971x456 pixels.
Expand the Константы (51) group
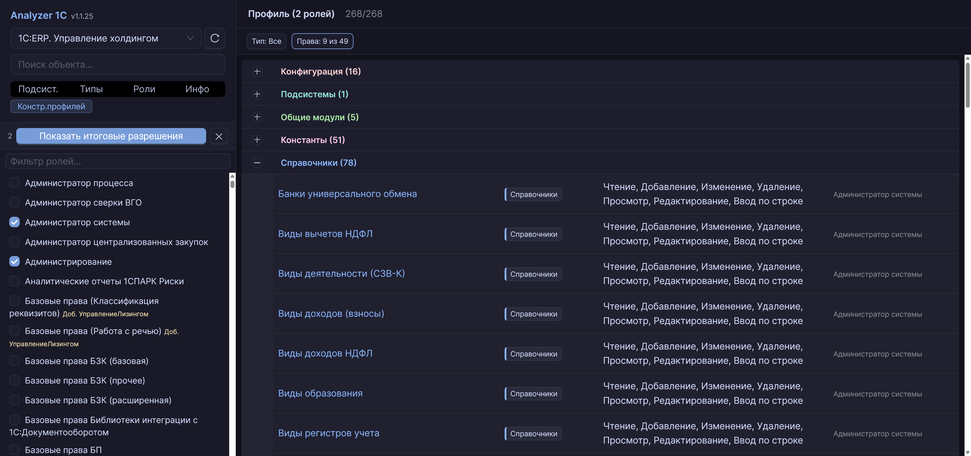point(257,140)
